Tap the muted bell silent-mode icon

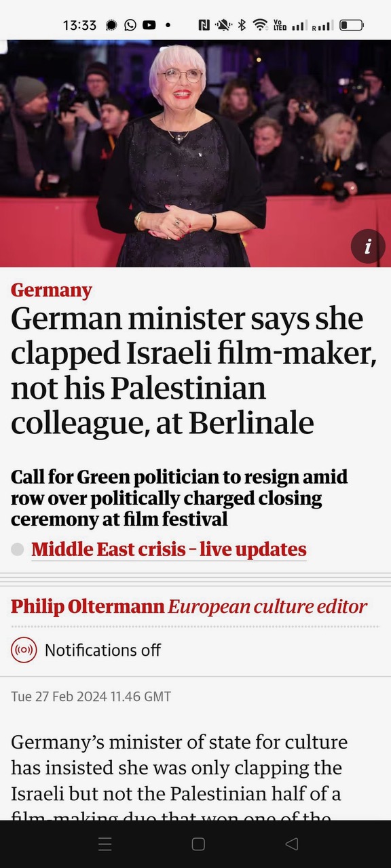tap(223, 25)
